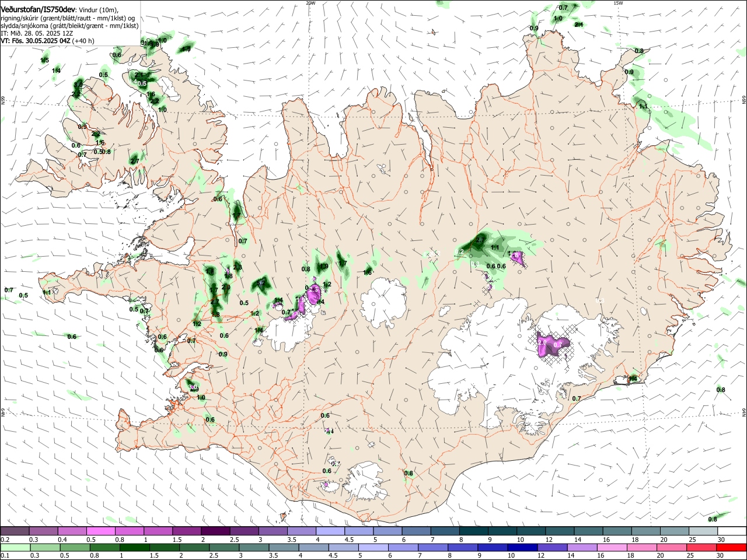The image size is (747, 560).
Task: Click the 'slydda/snjókoma' legend description line
Action: 69,26
